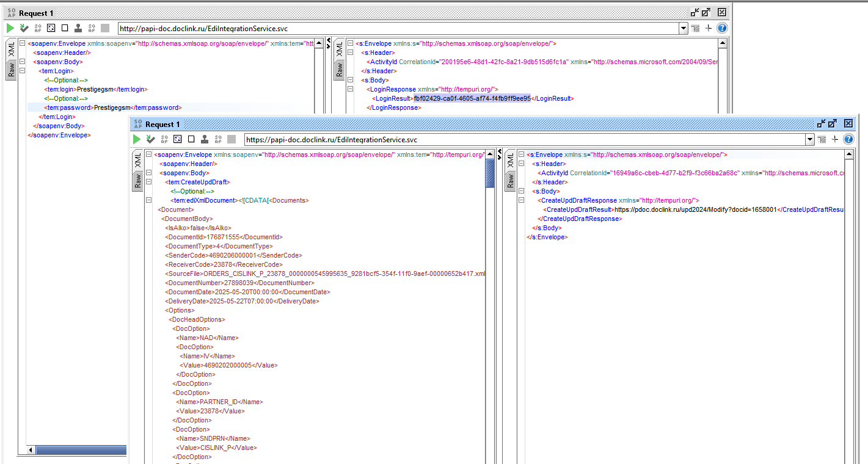Click the upd2024 Modify docid result URL

[695, 209]
